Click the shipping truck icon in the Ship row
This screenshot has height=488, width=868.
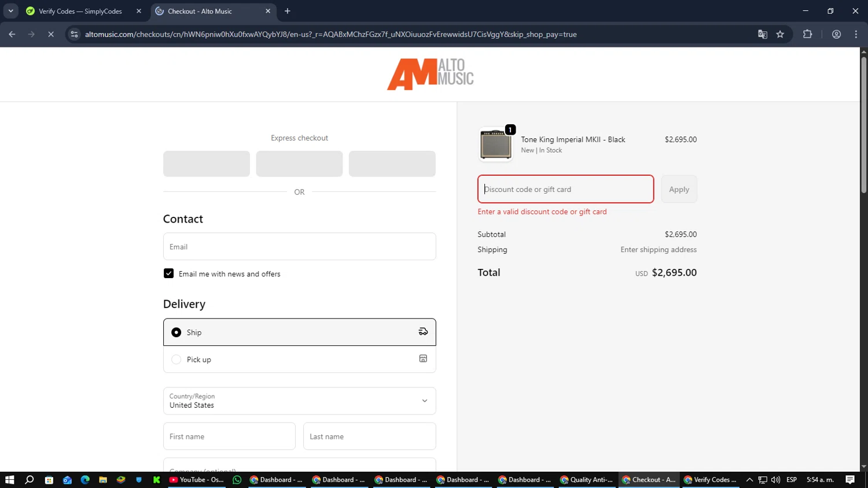point(423,331)
